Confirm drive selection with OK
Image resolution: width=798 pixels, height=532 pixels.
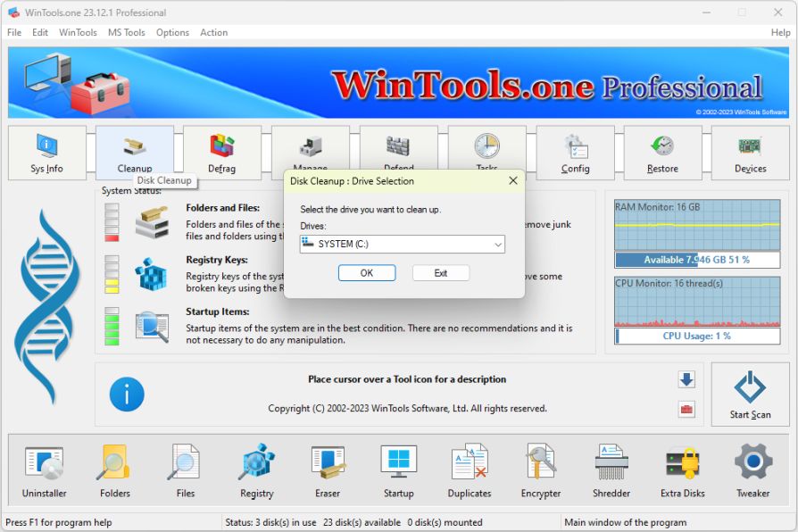367,273
